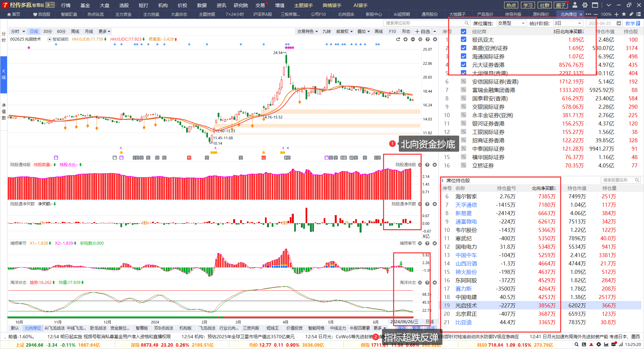Close main chart indicator with X icon
Screen dimensions: 644x349
click(435, 39)
